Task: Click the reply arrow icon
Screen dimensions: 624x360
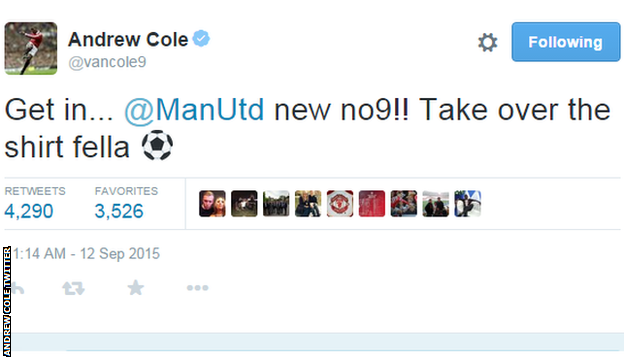Action: [x=18, y=288]
